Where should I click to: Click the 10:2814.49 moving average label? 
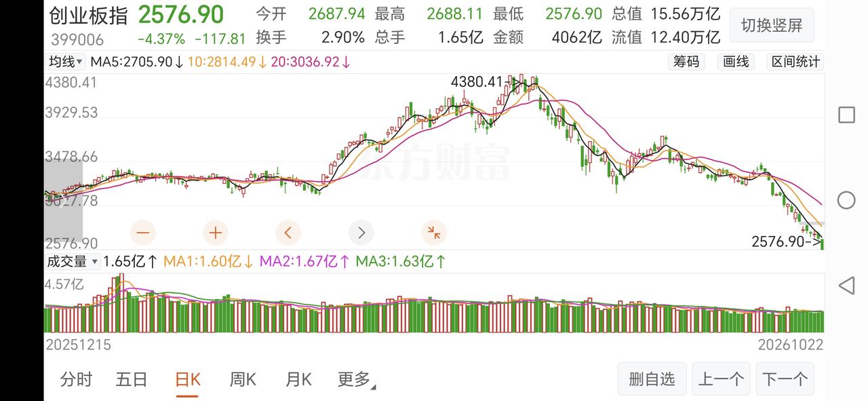(227, 62)
